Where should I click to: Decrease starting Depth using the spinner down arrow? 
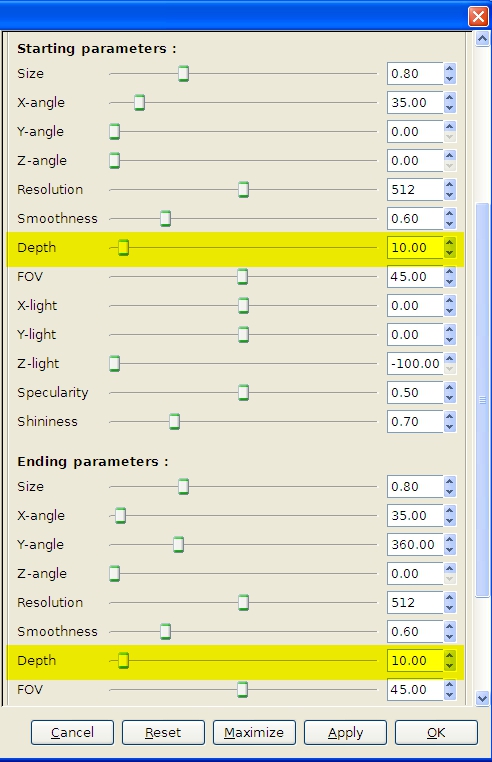[450, 253]
